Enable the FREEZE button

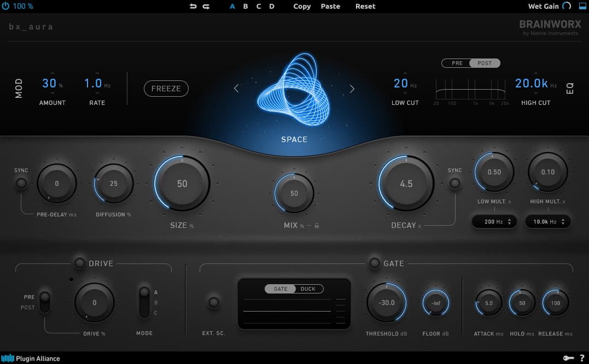pyautogui.click(x=166, y=89)
